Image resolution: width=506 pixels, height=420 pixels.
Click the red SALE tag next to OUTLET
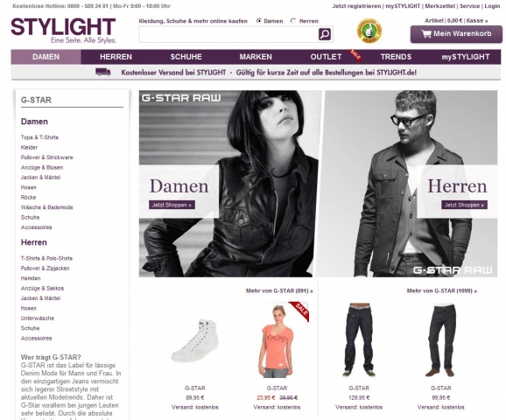point(355,55)
